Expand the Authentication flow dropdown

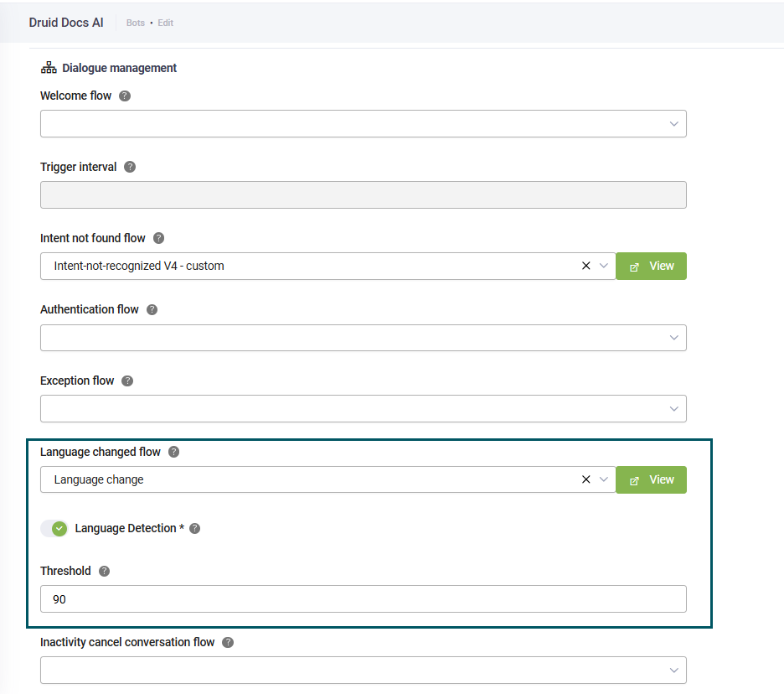674,338
